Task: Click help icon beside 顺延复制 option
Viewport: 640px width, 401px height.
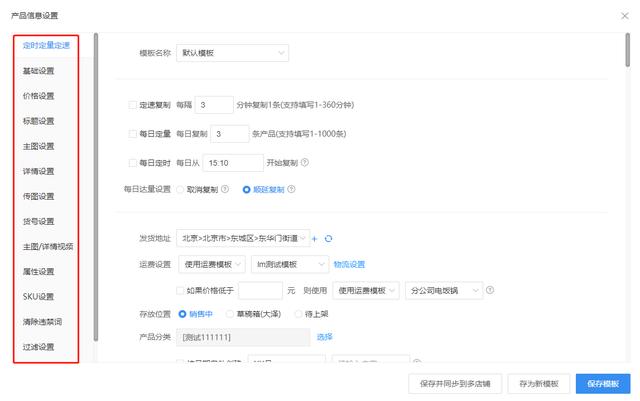Action: [292, 187]
